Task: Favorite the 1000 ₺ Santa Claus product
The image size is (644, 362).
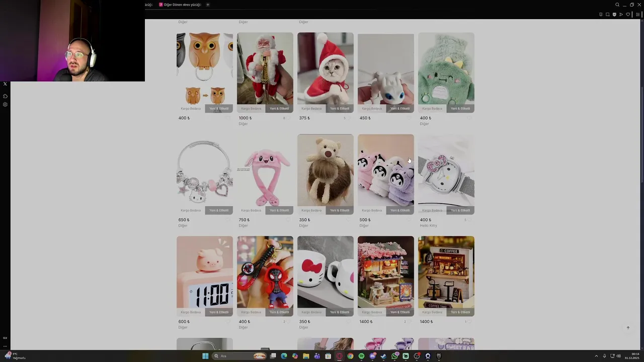Action: [288, 118]
